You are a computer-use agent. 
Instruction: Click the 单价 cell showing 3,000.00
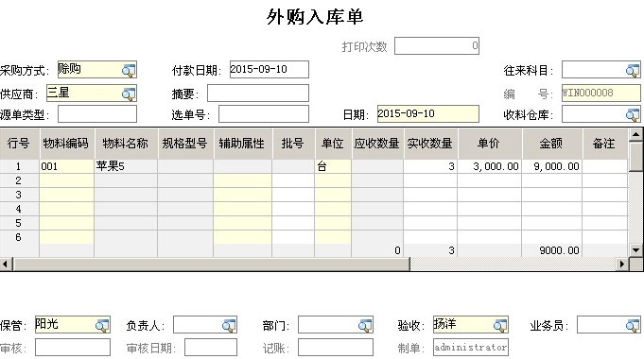coord(490,166)
